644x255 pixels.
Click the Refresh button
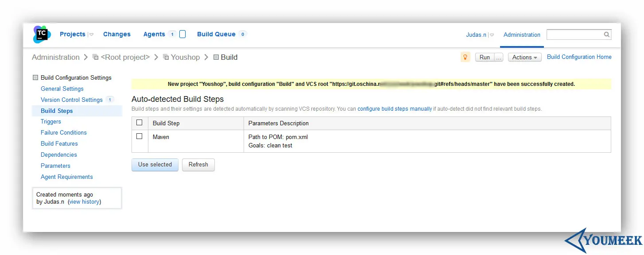pos(198,164)
